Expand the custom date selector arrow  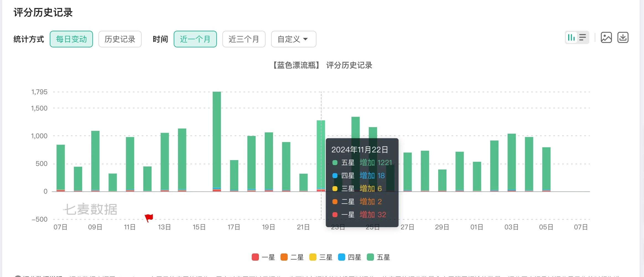[x=305, y=39]
